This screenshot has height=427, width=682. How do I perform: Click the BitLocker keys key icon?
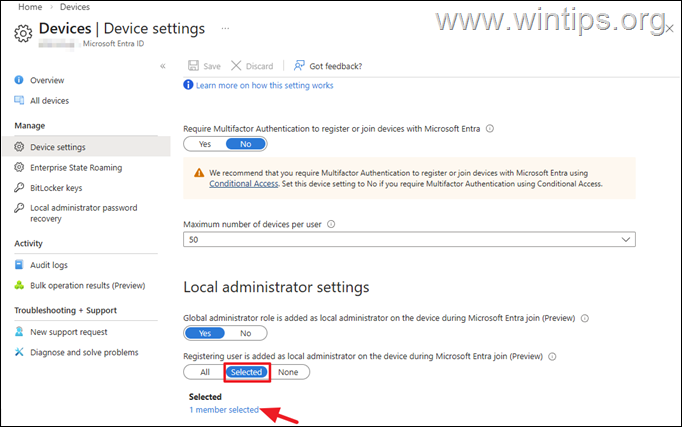click(19, 188)
